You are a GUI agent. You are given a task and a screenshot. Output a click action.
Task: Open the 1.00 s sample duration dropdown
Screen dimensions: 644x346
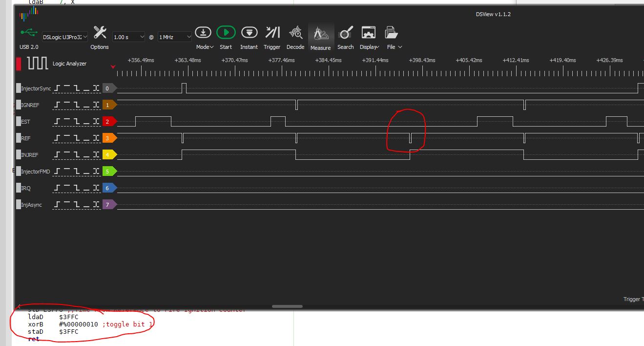coord(129,37)
